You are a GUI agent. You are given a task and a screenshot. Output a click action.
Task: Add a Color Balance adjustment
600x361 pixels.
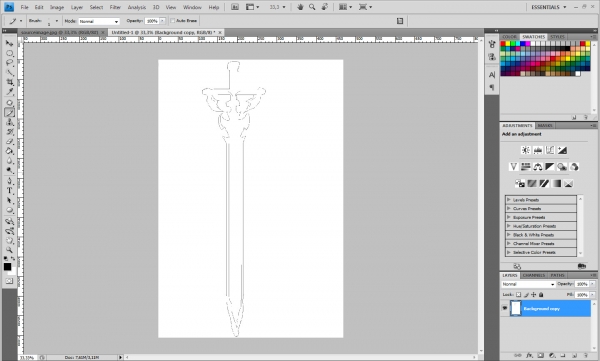[x=538, y=167]
